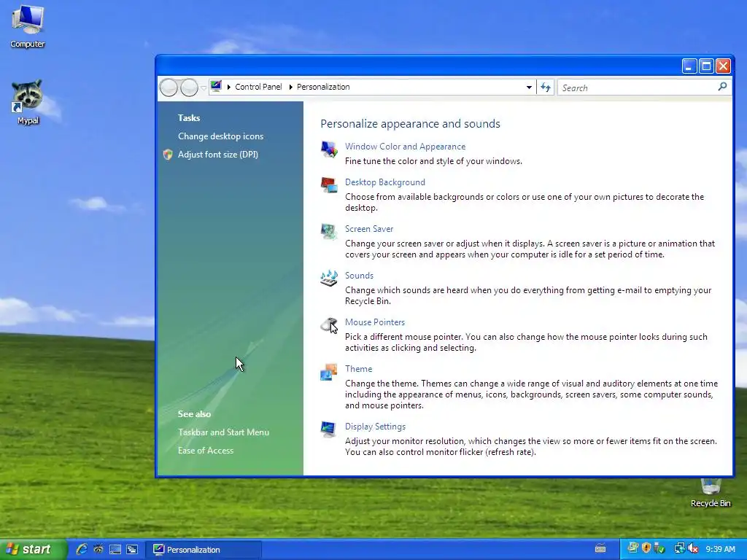Minimize the Personalization window
This screenshot has height=560, width=747.
tap(689, 66)
